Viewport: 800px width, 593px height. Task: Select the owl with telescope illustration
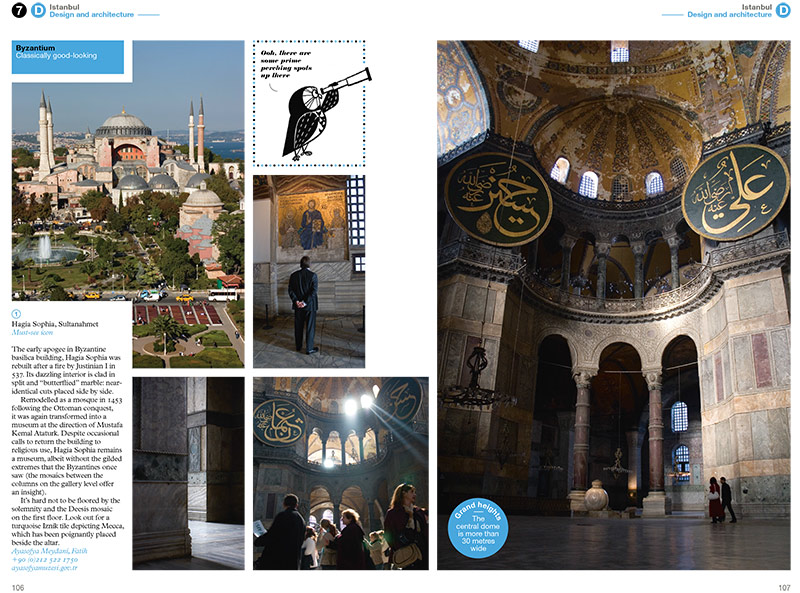coord(326,114)
